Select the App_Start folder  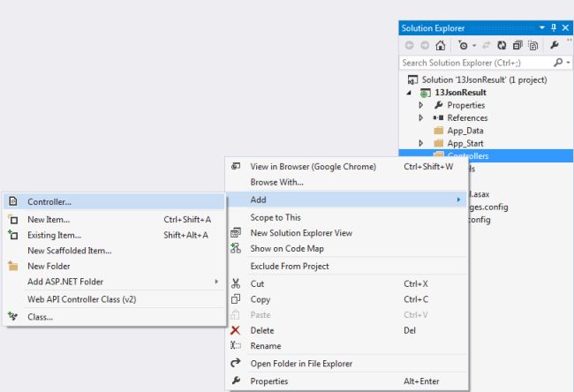tap(464, 143)
